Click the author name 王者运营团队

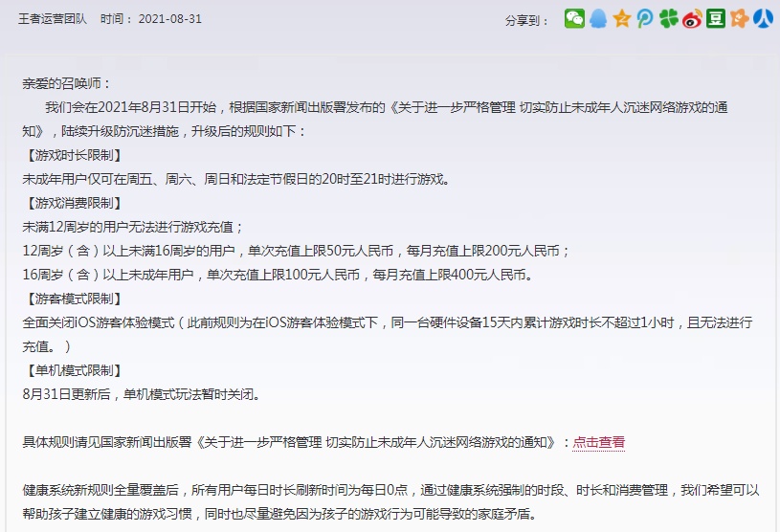coord(53,19)
